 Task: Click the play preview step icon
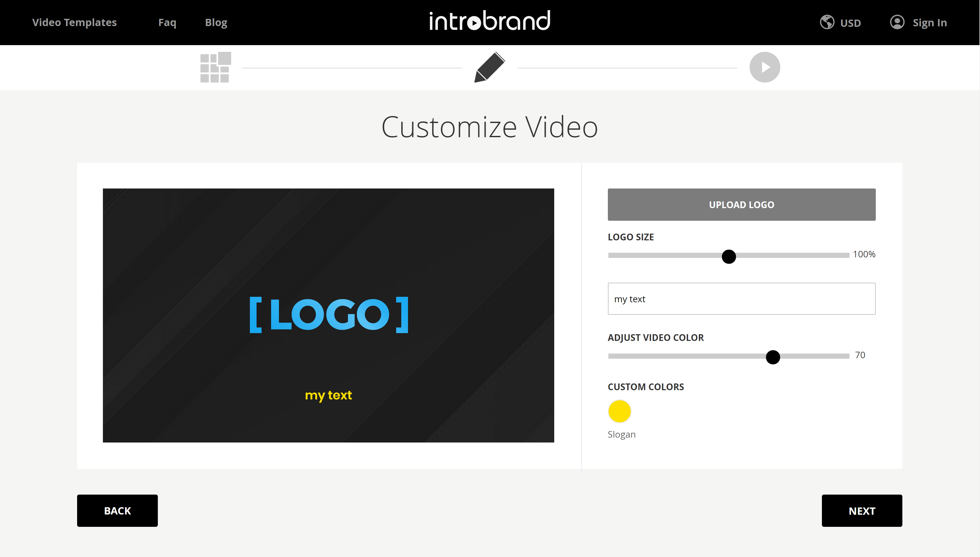(764, 67)
